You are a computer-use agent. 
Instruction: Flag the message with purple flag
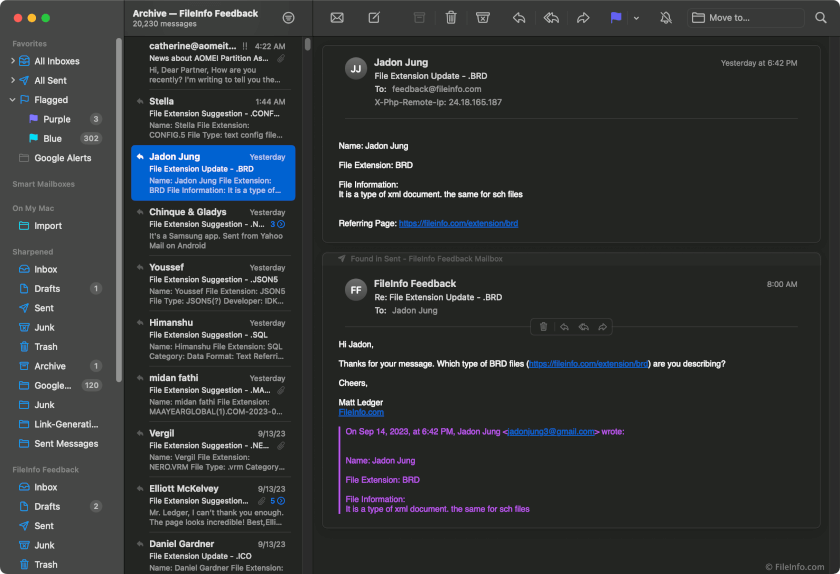(x=616, y=18)
